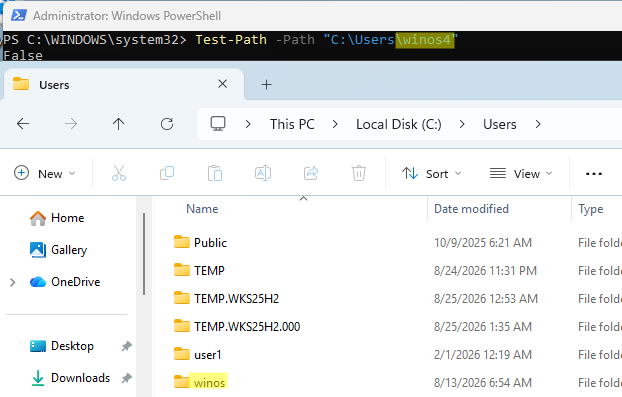
Task: Click Local Disk (C:) in the breadcrumb
Action: pos(399,124)
